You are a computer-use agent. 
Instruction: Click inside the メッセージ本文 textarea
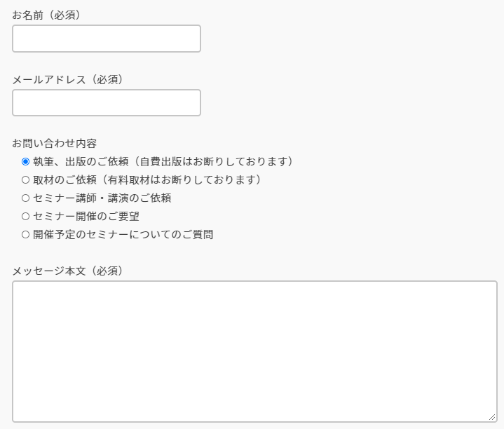(254, 352)
